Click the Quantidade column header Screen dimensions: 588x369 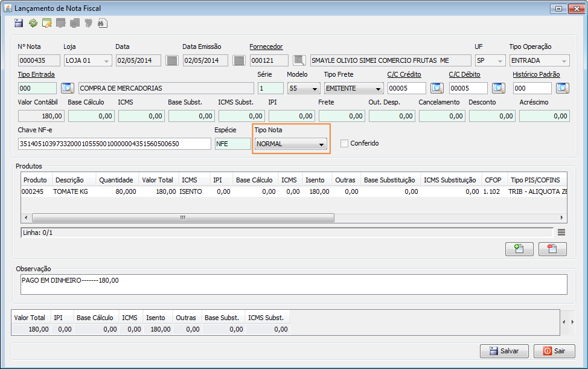click(117, 180)
